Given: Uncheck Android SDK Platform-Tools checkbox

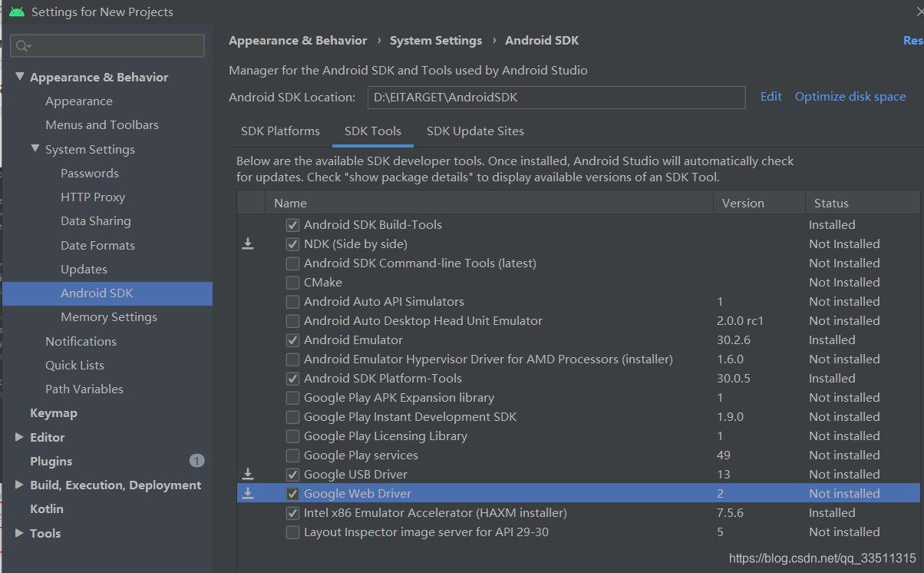Looking at the screenshot, I should click(292, 379).
